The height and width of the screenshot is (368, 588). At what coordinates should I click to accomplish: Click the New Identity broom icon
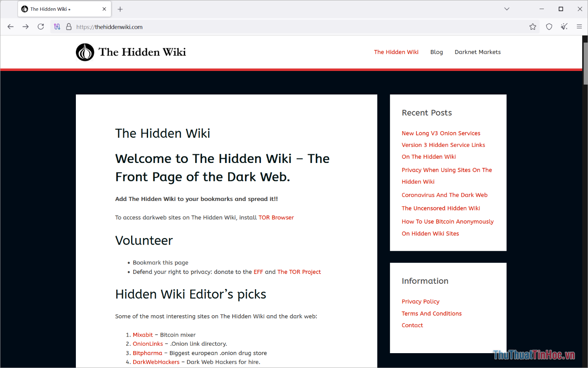[564, 27]
